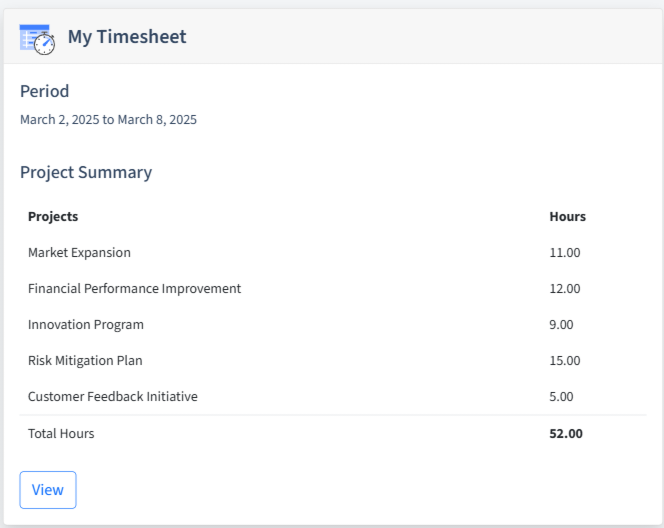Select Financial Performance Improvement project
The width and height of the screenshot is (664, 528).
point(134,288)
